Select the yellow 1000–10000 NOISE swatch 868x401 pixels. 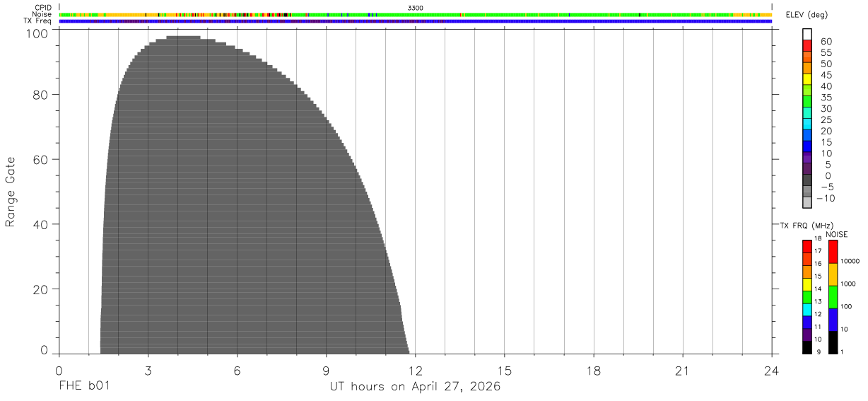[833, 274]
